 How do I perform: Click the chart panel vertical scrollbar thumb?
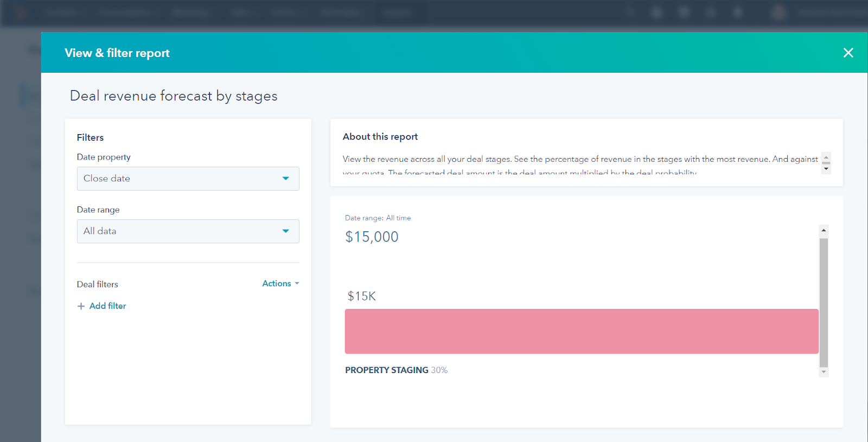pyautogui.click(x=824, y=301)
